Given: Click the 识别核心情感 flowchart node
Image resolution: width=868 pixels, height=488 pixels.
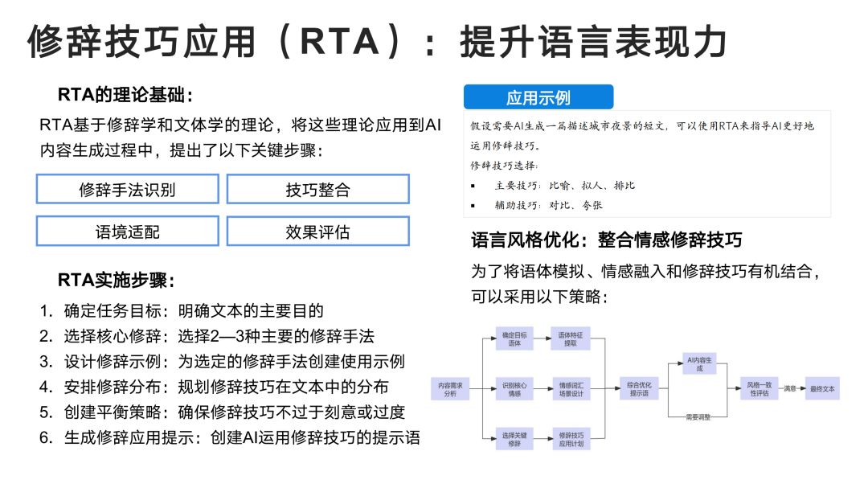Looking at the screenshot, I should click(x=514, y=389).
